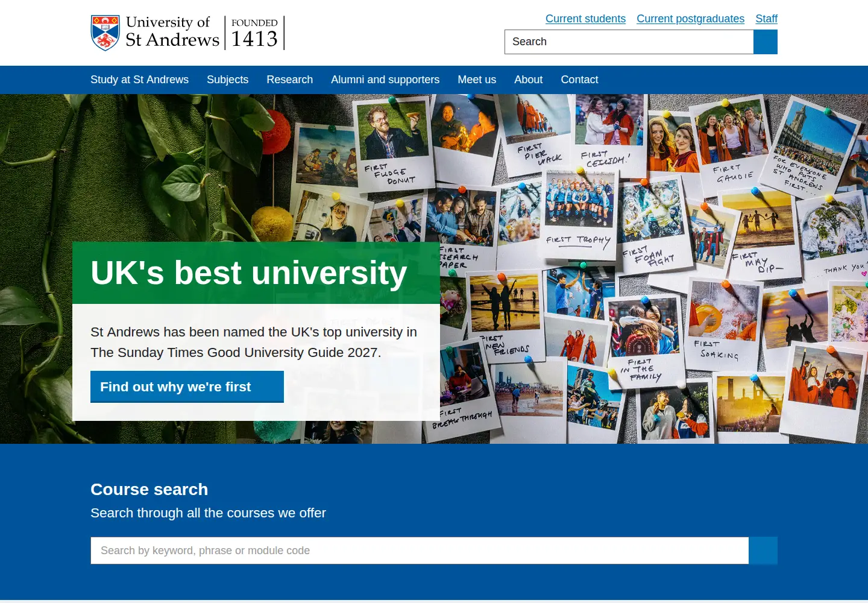
Task: Click the Course search heading
Action: pos(149,489)
